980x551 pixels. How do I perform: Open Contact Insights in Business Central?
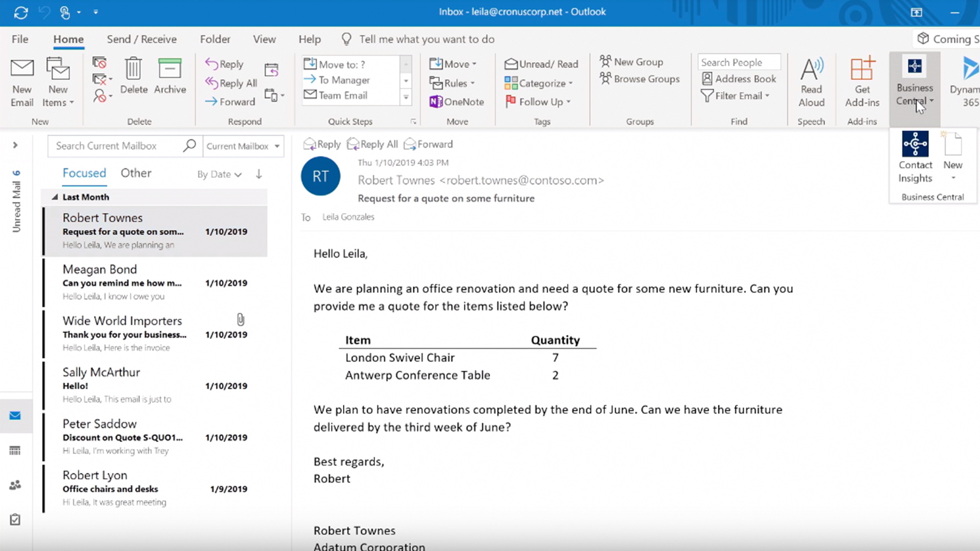click(915, 158)
